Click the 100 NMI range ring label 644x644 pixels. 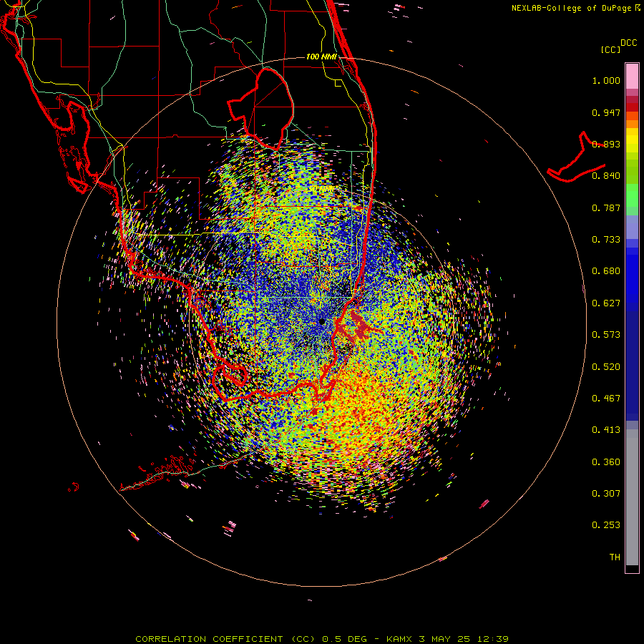pos(321,57)
